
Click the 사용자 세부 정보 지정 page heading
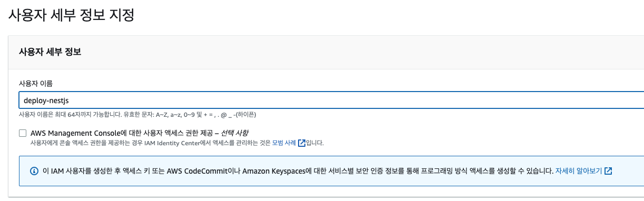(72, 15)
